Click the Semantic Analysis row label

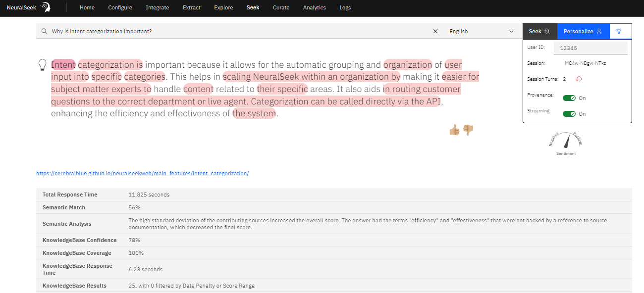coord(67,224)
